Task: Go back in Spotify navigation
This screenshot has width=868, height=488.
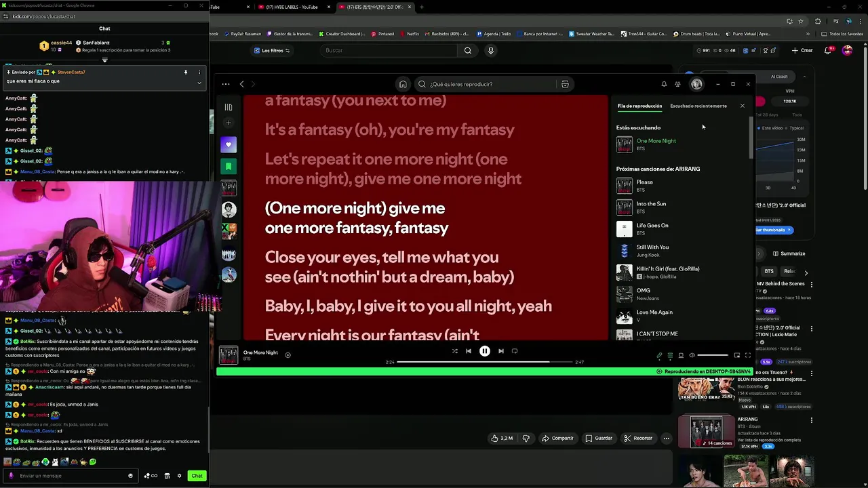Action: coord(241,84)
